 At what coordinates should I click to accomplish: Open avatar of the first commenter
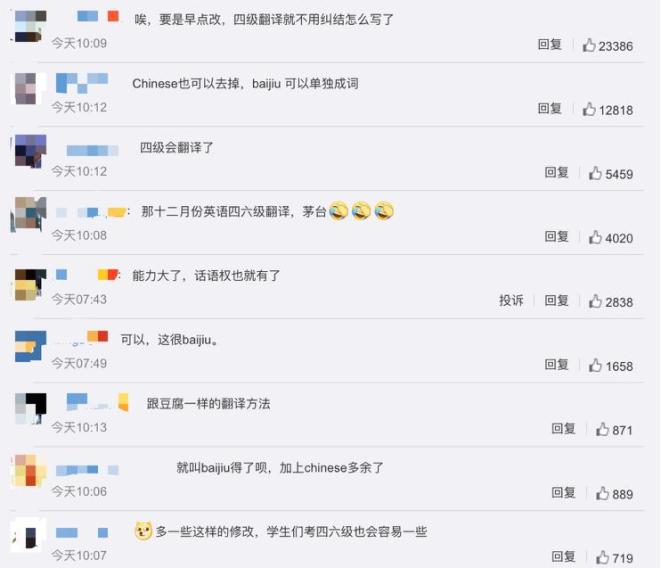coord(30,26)
